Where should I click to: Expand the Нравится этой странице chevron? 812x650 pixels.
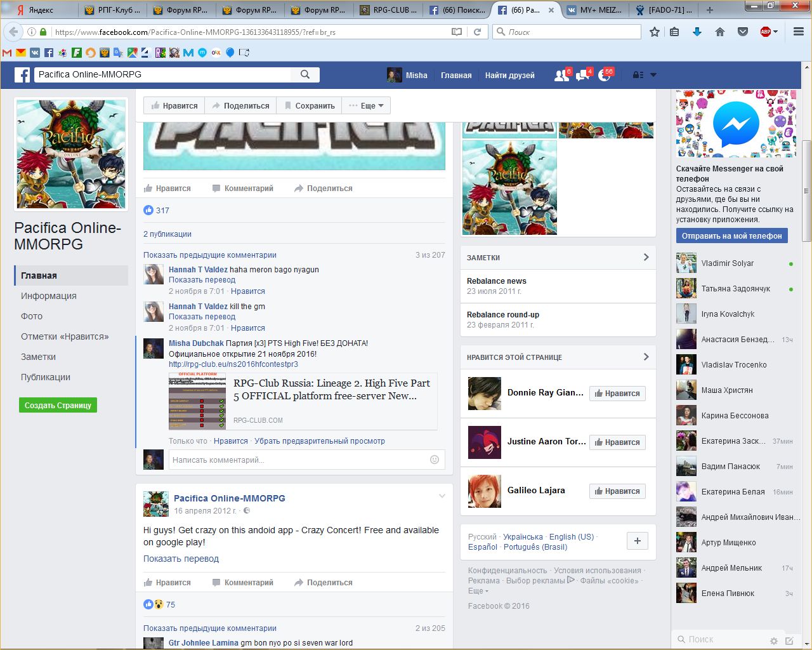tap(646, 357)
